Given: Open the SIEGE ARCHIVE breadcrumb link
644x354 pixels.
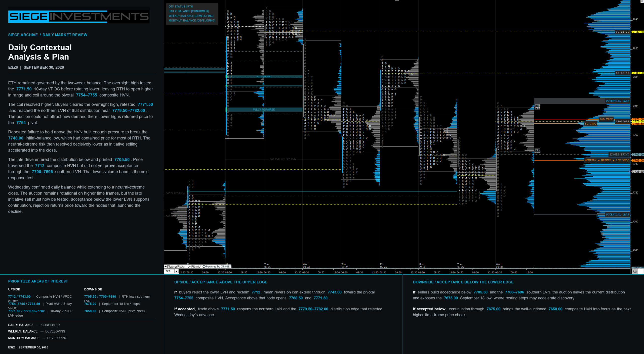Looking at the screenshot, I should 23,35.
